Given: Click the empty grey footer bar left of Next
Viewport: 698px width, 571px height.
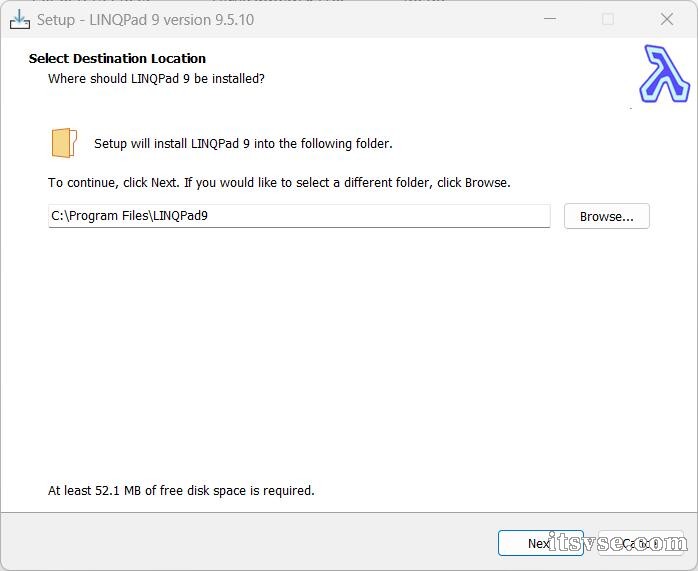Looking at the screenshot, I should point(250,542).
